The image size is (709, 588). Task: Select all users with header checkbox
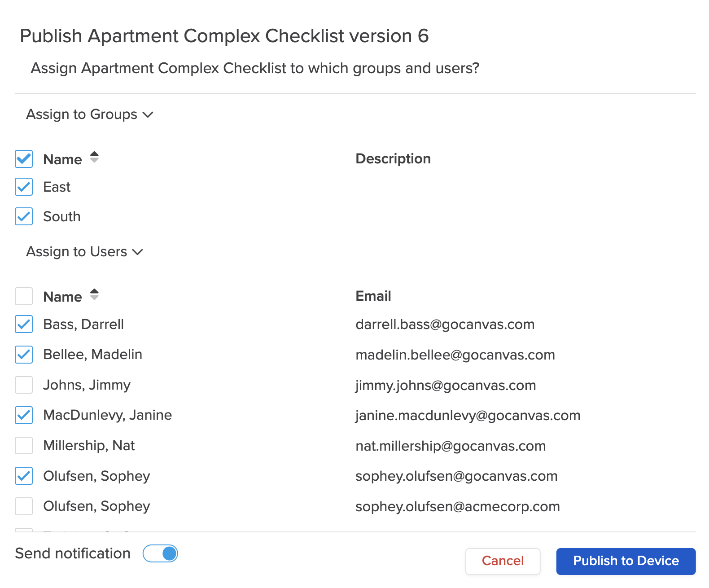[x=24, y=296]
